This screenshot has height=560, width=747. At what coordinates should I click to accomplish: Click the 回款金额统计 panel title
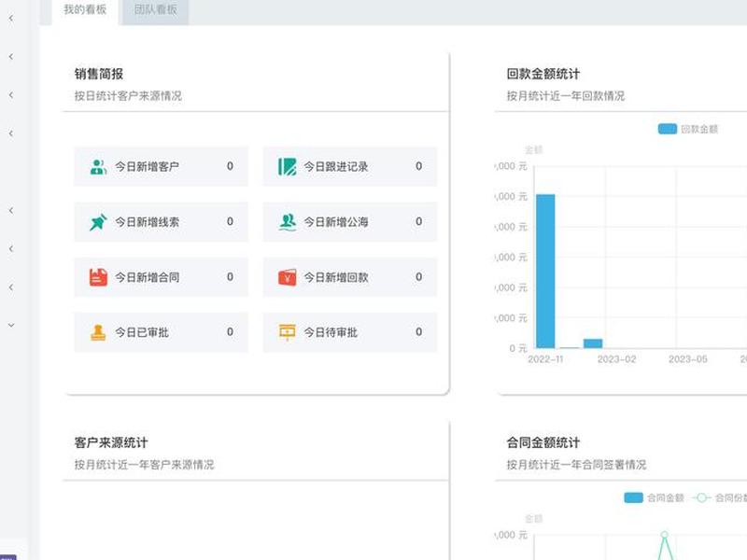coord(543,75)
